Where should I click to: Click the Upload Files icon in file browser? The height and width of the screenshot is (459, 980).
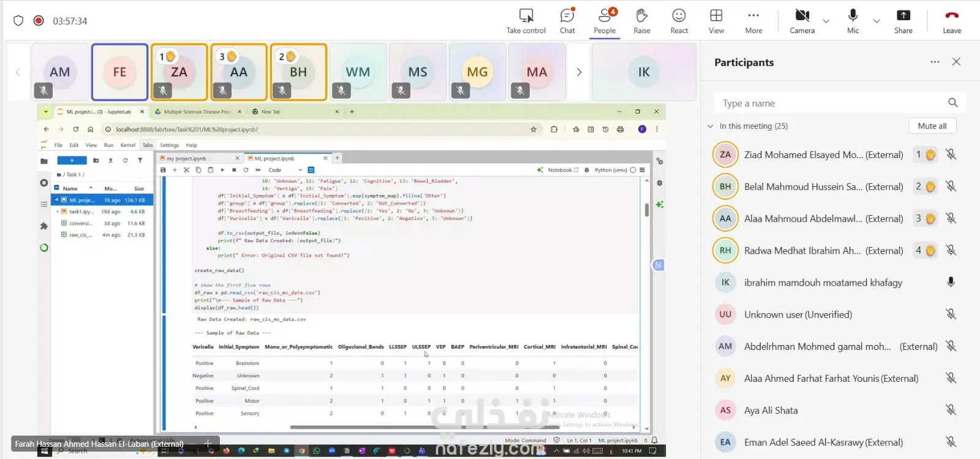click(110, 161)
